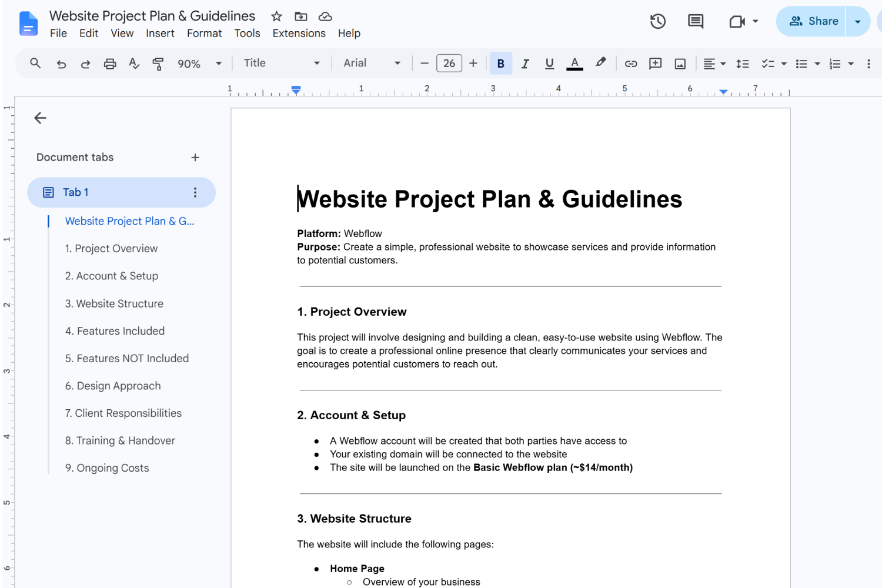Run spelling and grammar check
This screenshot has height=588, width=882.
point(134,64)
